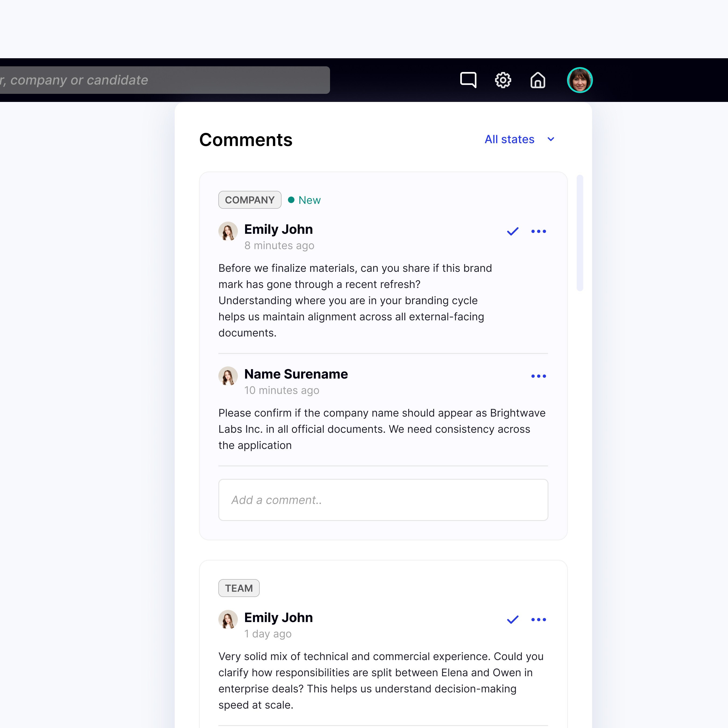Image resolution: width=728 pixels, height=728 pixels.
Task: Open the user profile avatar menu
Action: (579, 80)
